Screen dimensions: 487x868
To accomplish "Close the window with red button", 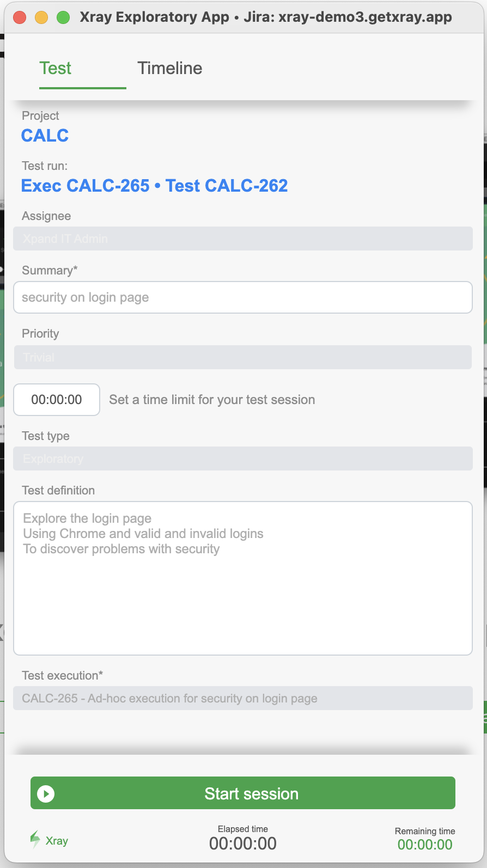I will click(x=20, y=17).
